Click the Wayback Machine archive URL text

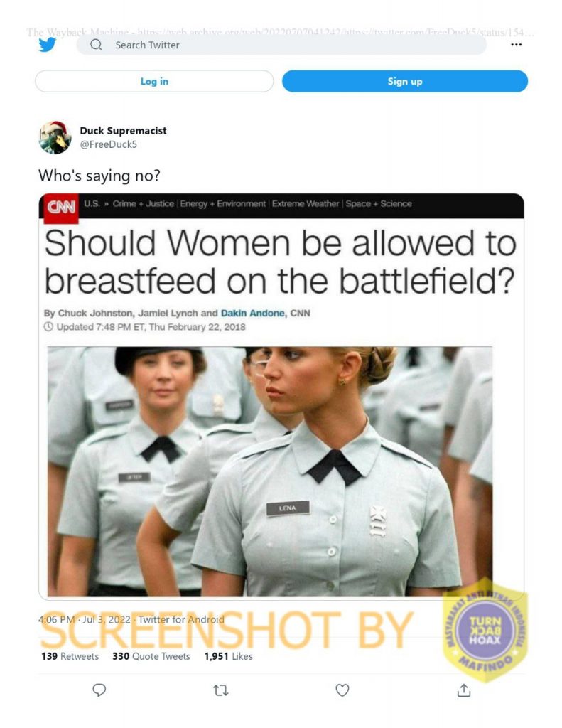[281, 32]
